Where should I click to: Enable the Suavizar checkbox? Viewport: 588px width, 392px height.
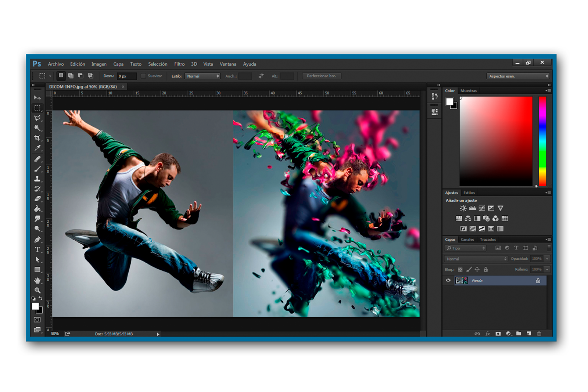pos(144,76)
